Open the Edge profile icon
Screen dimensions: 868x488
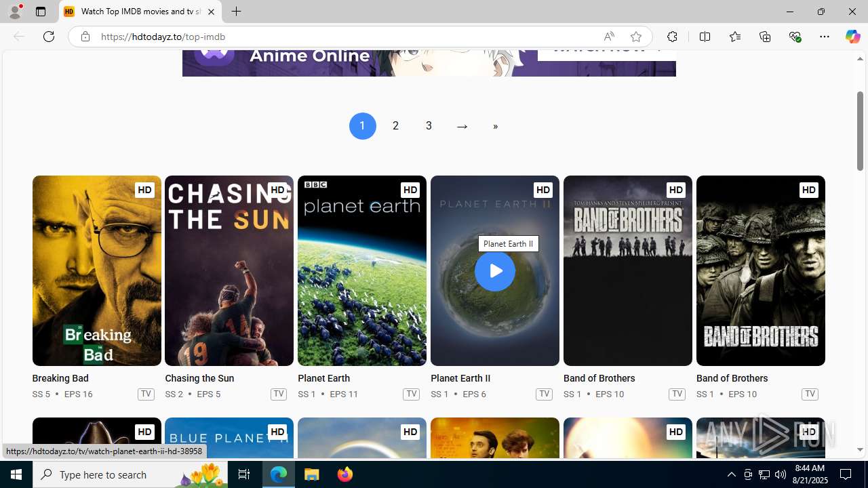15,12
